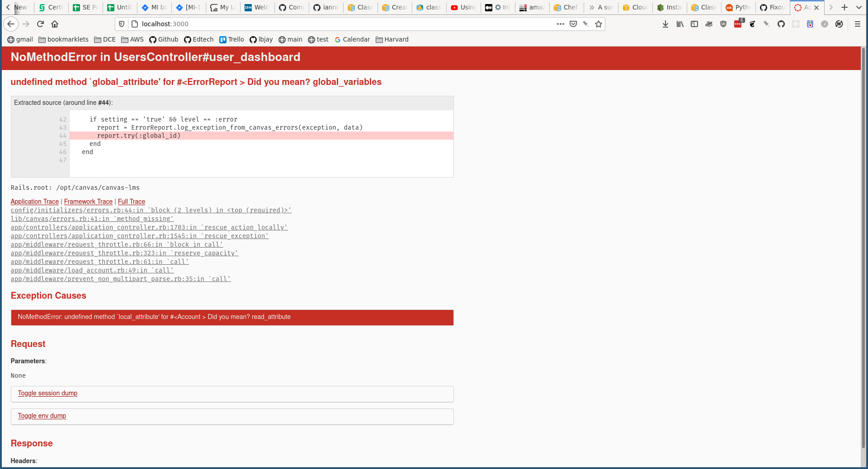This screenshot has height=469, width=868.
Task: Save page to Pocket
Action: pos(573,24)
